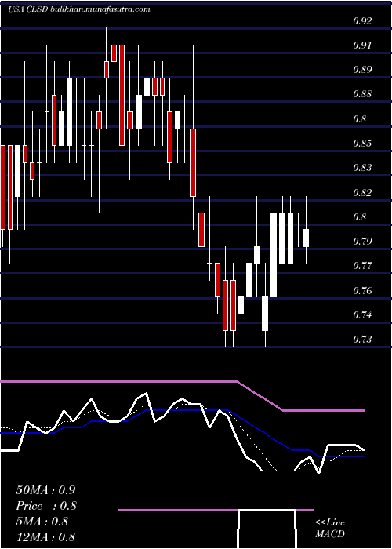Image resolution: width=392 pixels, height=549 pixels.
Task: Click the USA CLSD bullkhan.munafasutra.com chart title
Action: click(79, 9)
